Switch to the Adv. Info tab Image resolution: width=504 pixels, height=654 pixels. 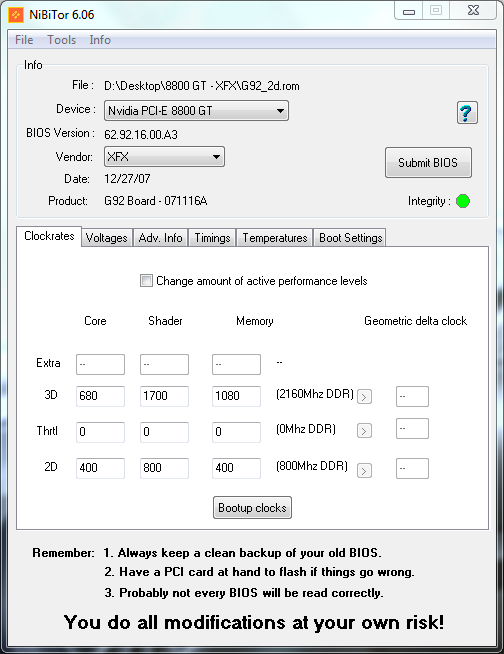(x=161, y=238)
